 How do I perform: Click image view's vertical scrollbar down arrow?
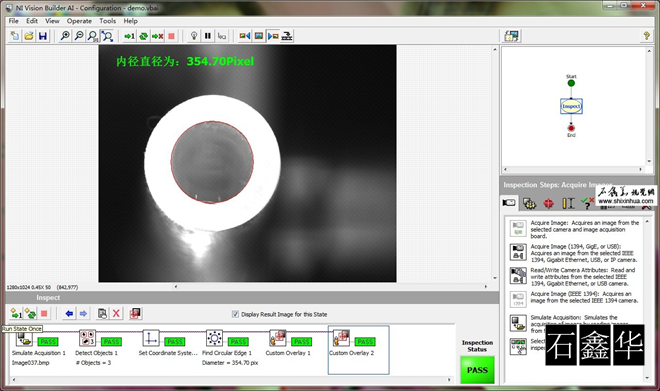click(495, 278)
